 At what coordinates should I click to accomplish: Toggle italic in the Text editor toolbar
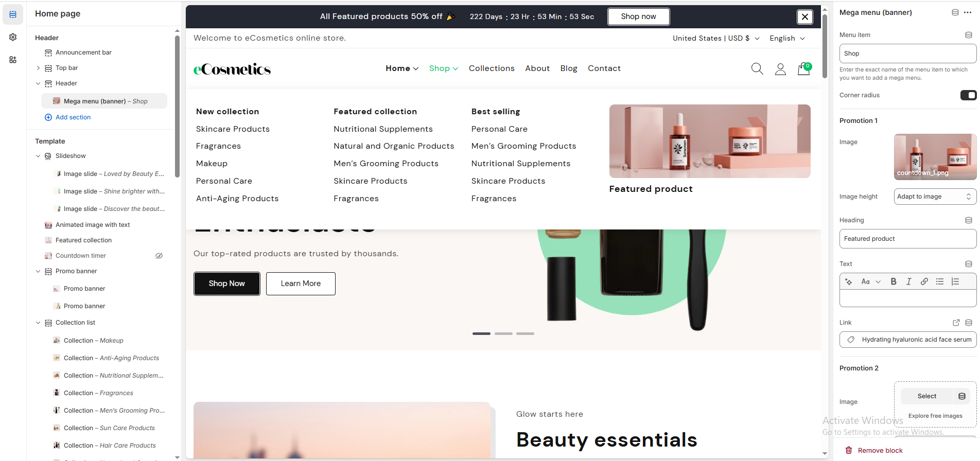[x=909, y=281]
